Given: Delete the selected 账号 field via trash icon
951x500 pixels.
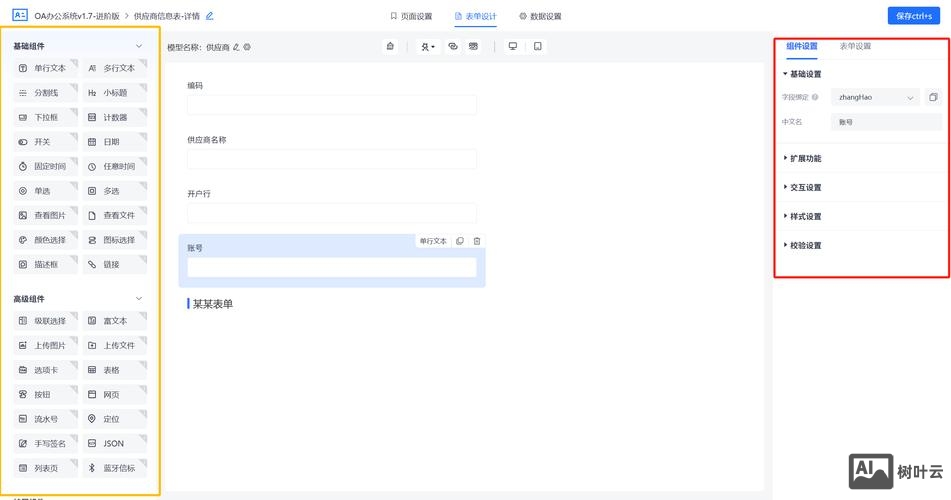Looking at the screenshot, I should tap(477, 241).
